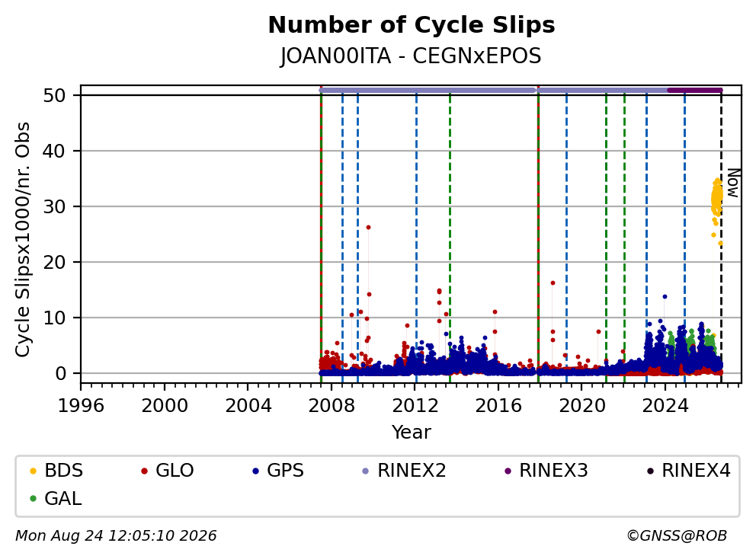Image resolution: width=756 pixels, height=559 pixels.
Task: Click the RINEX2 legend entry
Action: [x=404, y=471]
